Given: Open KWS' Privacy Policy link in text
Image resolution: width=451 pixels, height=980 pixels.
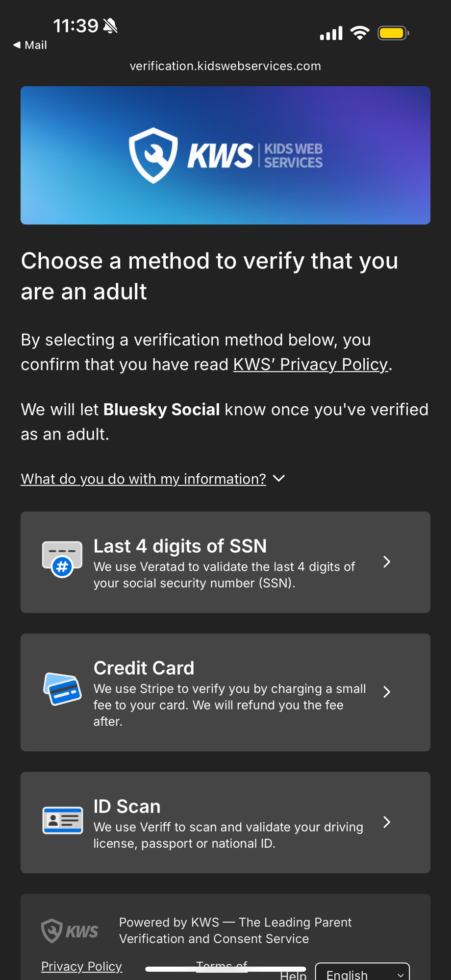Looking at the screenshot, I should tap(311, 365).
